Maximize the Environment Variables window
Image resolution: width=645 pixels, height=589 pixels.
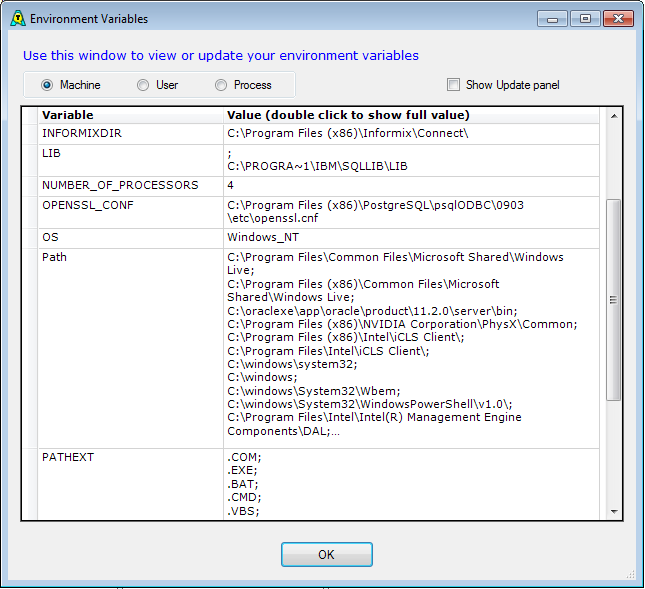click(x=585, y=19)
